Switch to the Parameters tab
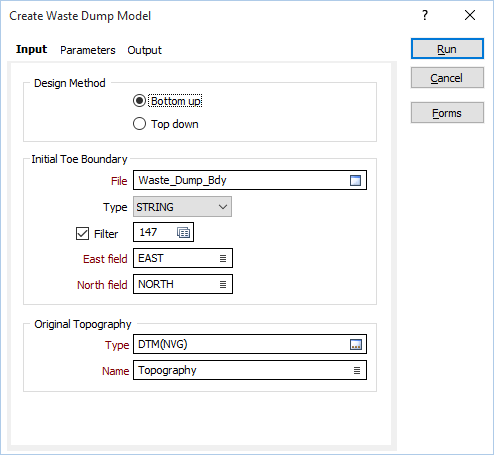This screenshot has height=464, width=494. click(88, 50)
